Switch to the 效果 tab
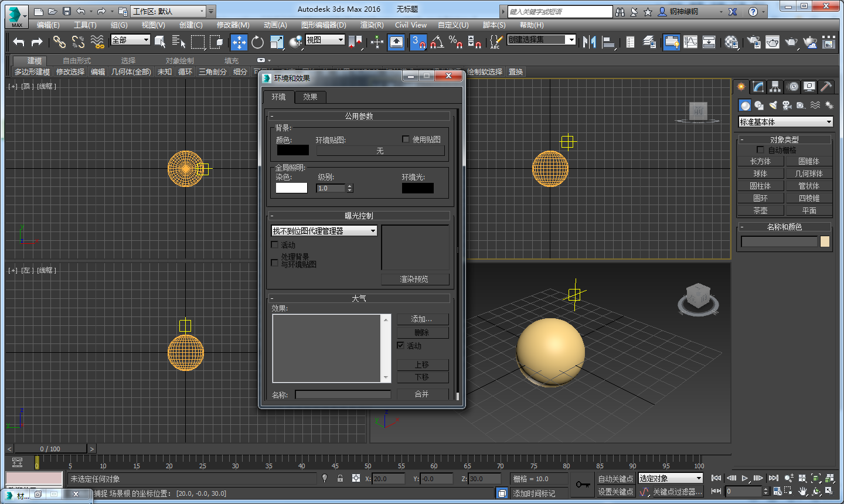 point(310,97)
